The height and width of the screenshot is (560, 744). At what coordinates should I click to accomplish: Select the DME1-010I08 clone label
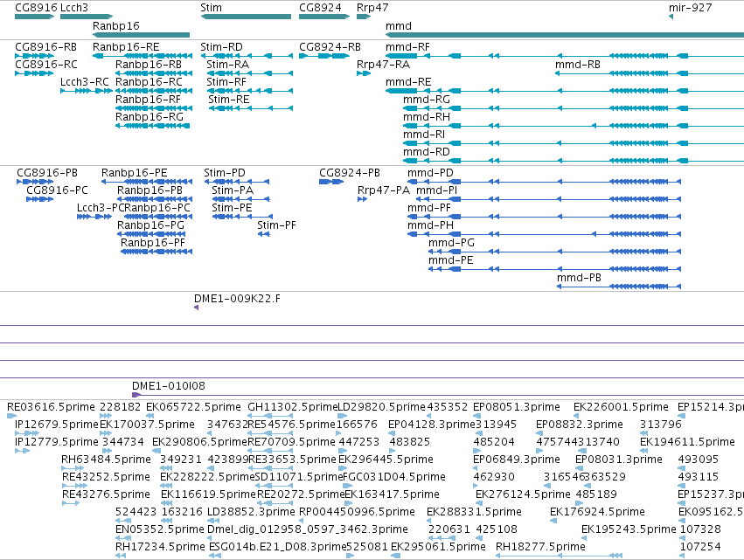[x=169, y=386]
